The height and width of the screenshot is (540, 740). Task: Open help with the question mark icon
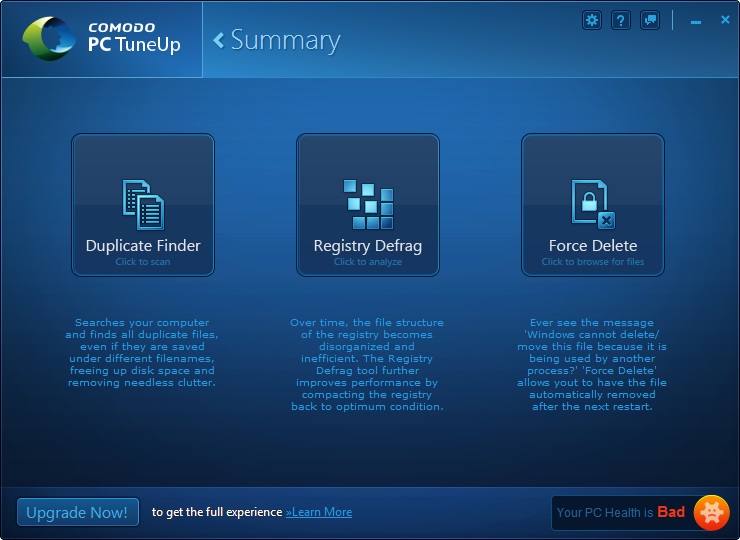click(x=621, y=20)
